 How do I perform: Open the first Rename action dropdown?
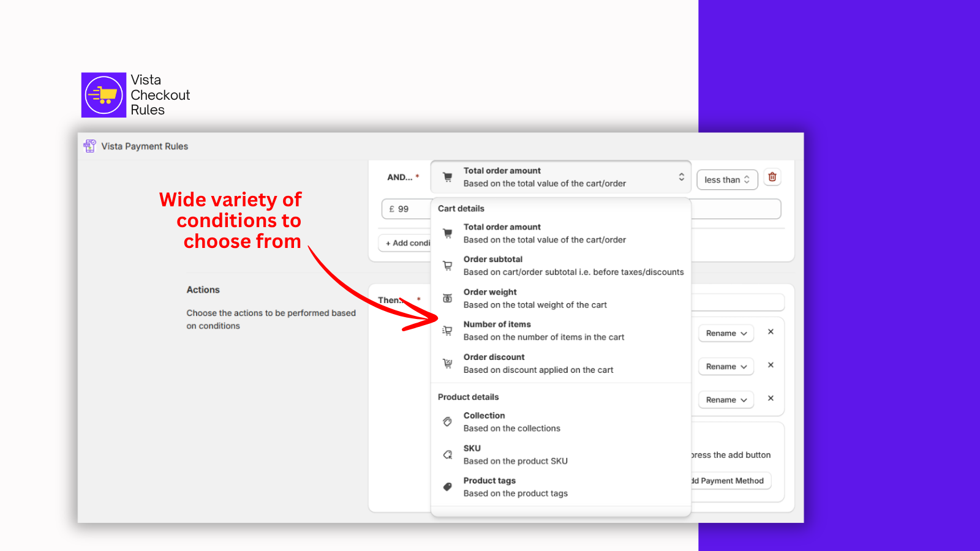(x=726, y=333)
